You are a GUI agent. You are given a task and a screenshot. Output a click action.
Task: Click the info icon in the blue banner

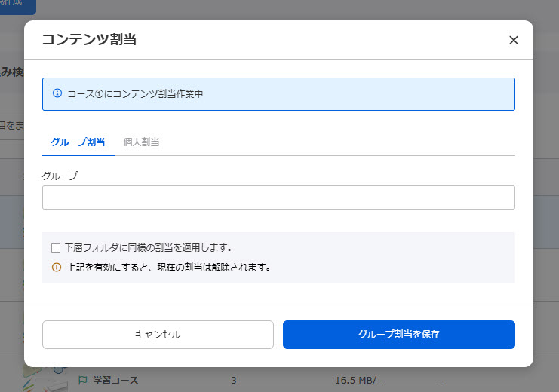[x=57, y=93]
